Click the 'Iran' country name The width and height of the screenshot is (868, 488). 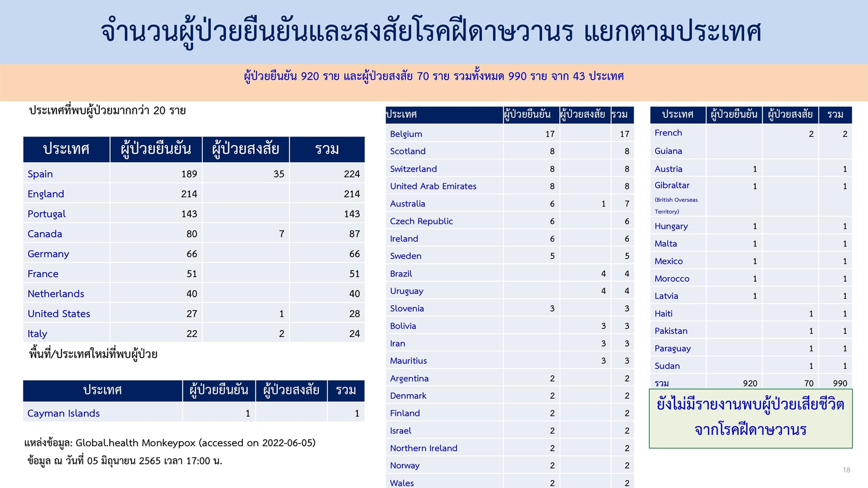click(x=398, y=344)
